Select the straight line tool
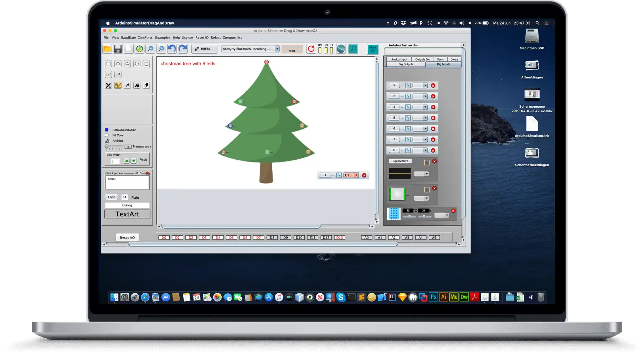Screen dimensions: 644x354 [108, 75]
